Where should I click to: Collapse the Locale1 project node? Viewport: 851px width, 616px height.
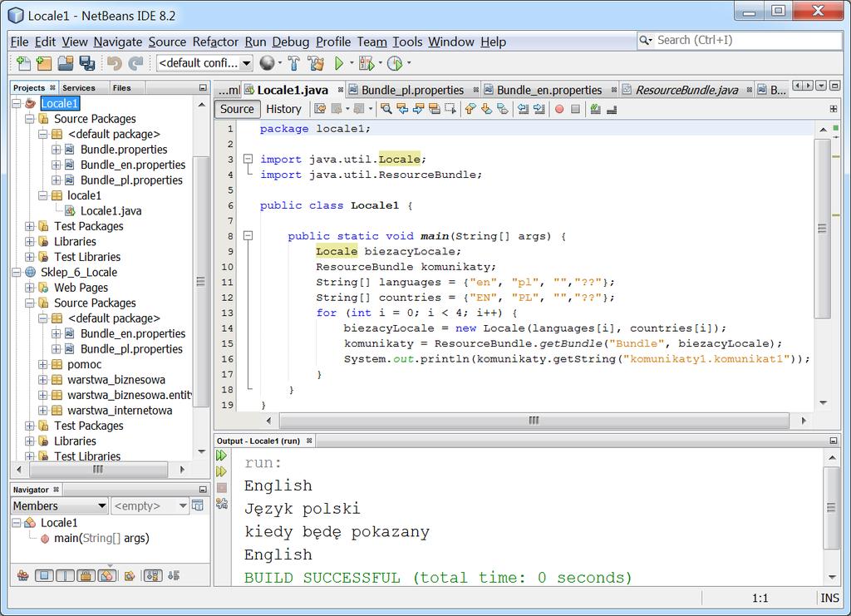(x=17, y=103)
